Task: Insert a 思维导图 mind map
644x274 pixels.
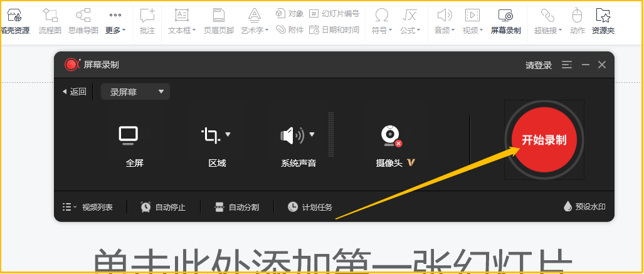Action: [83, 21]
